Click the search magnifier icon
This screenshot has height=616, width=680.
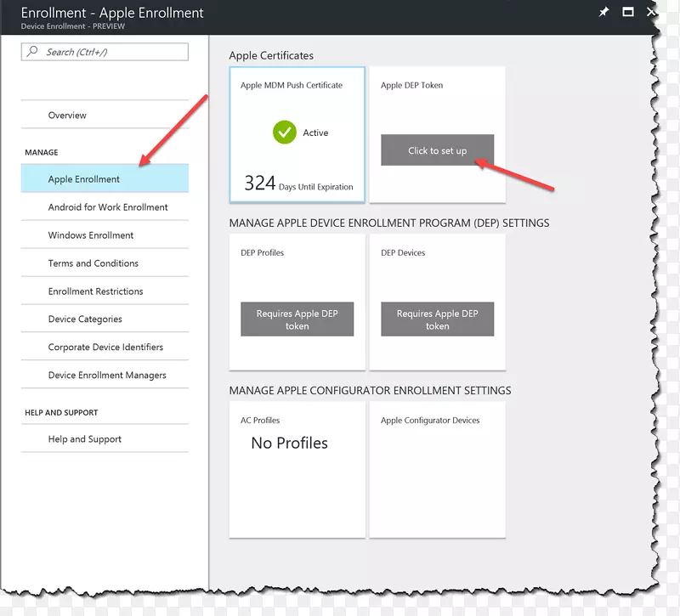tap(33, 52)
